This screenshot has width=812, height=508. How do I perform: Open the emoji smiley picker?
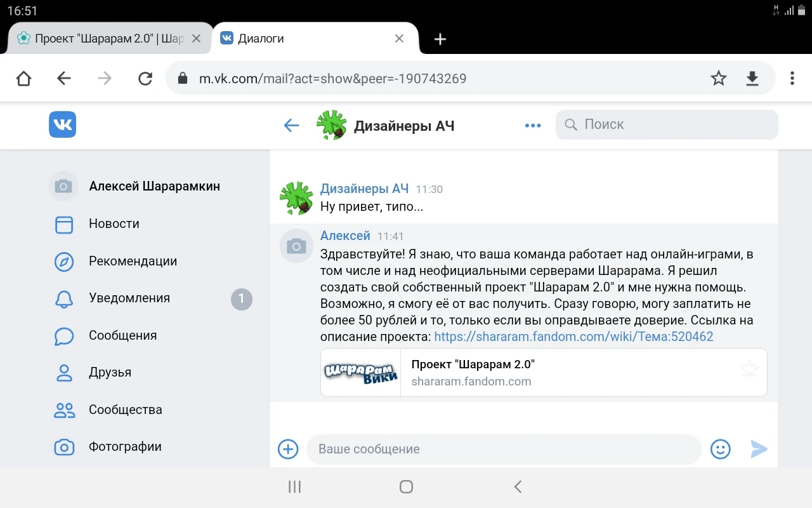(720, 449)
